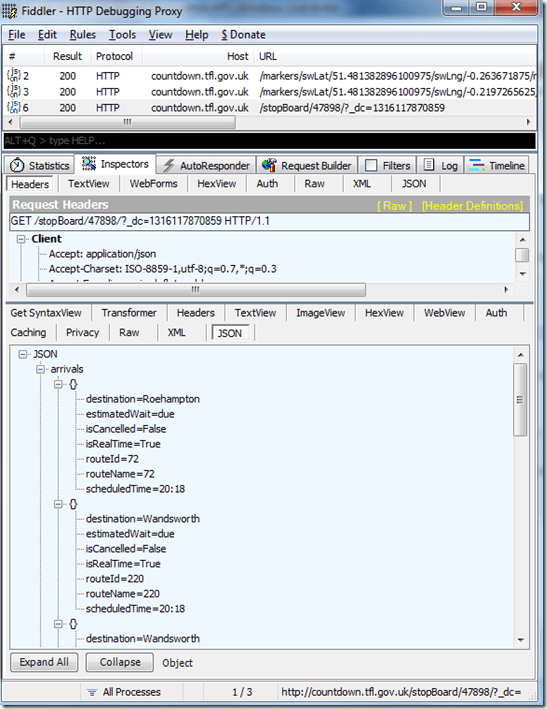The height and width of the screenshot is (709, 547).
Task: Collapse the root JSON node
Action: [x=23, y=354]
